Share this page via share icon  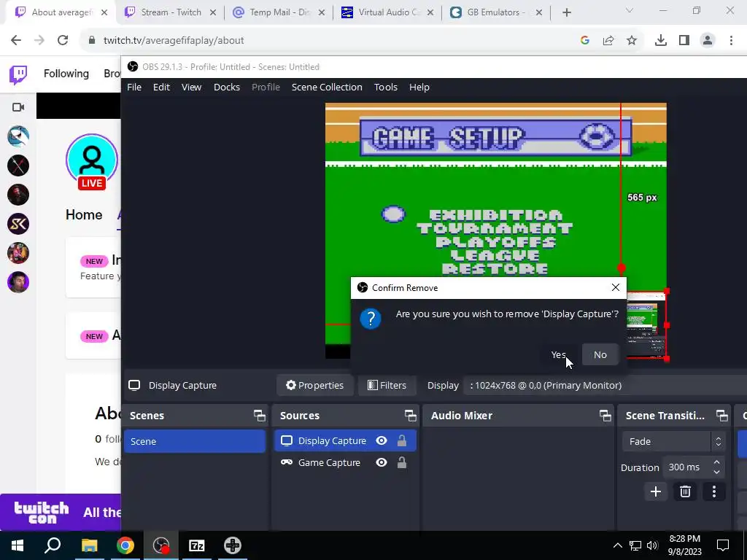coord(608,41)
